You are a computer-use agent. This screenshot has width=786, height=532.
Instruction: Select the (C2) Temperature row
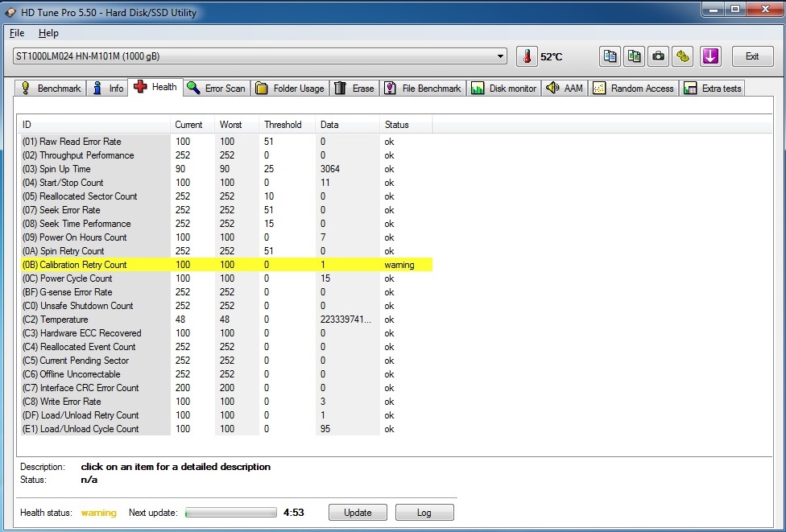tap(225, 320)
